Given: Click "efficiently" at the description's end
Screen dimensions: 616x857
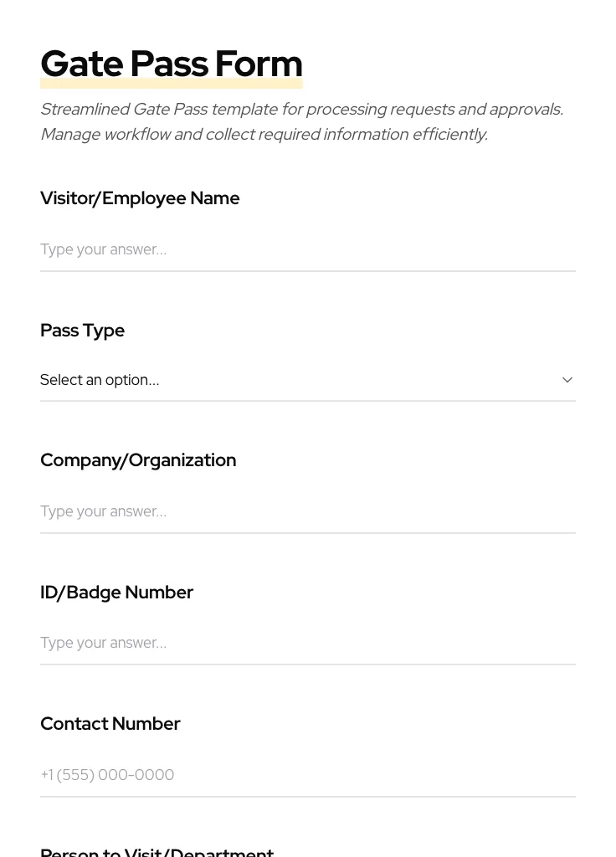Looking at the screenshot, I should (449, 135).
